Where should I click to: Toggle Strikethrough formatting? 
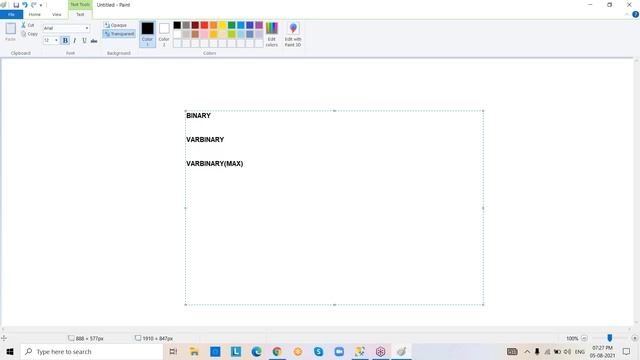[x=94, y=40]
